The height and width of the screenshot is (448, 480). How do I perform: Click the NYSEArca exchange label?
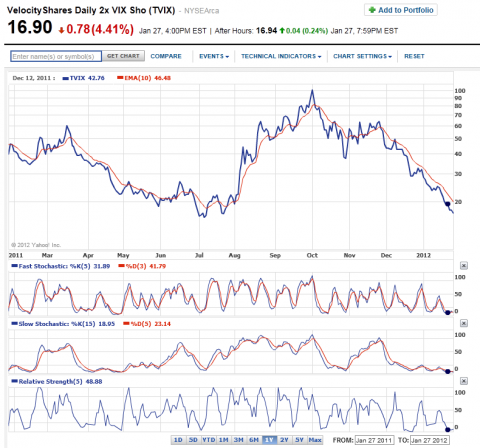tap(201, 11)
